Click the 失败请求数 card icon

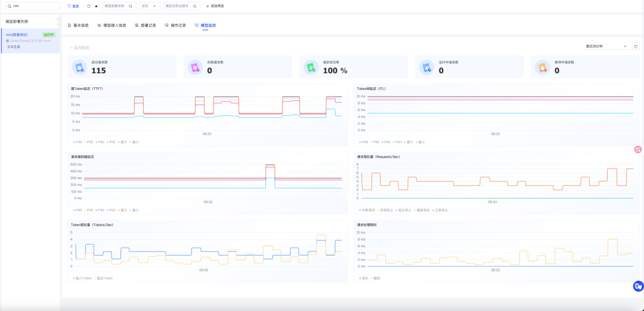195,67
